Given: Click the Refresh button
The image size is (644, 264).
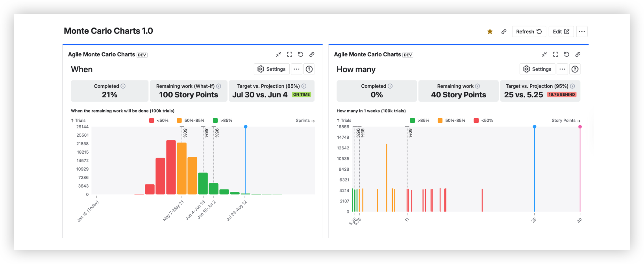Looking at the screenshot, I should tap(529, 32).
